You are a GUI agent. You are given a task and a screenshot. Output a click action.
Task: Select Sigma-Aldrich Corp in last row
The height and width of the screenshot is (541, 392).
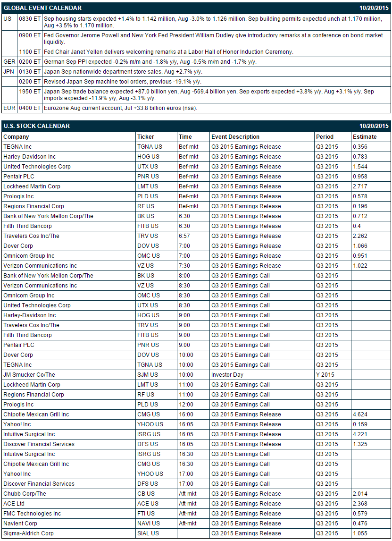pos(29,533)
